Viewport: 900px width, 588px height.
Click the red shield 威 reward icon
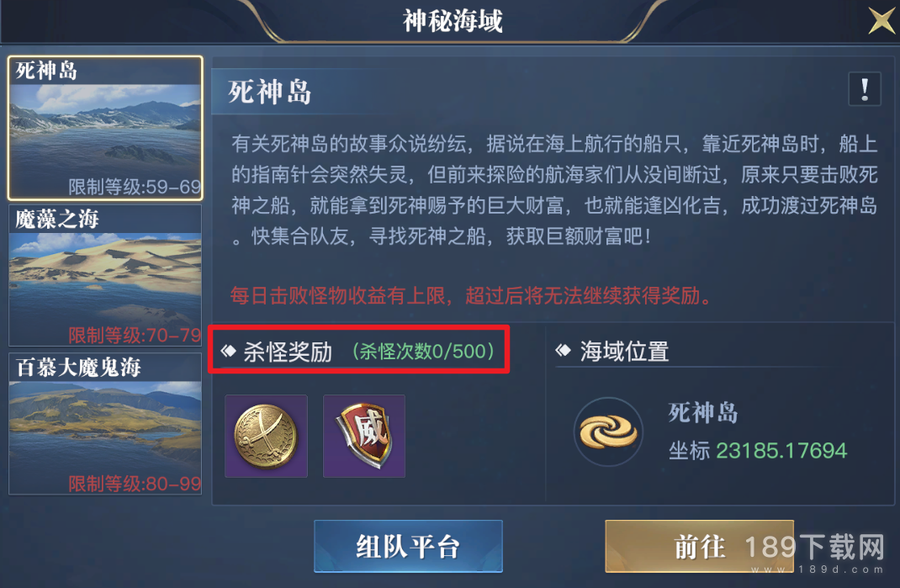tap(364, 436)
